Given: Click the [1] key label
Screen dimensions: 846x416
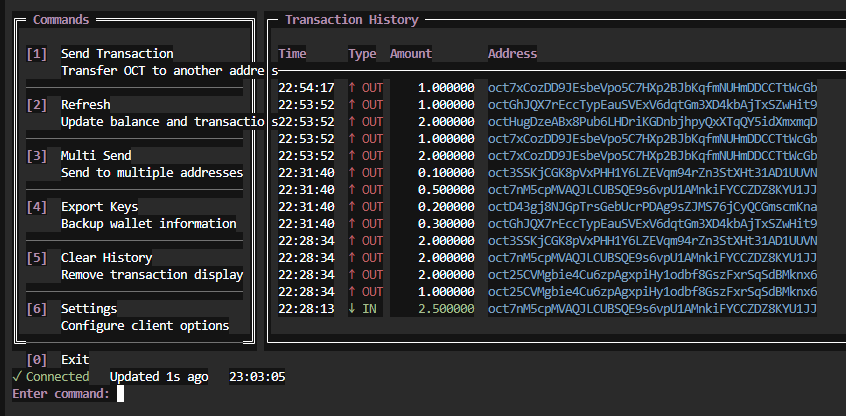Looking at the screenshot, I should [x=37, y=53].
